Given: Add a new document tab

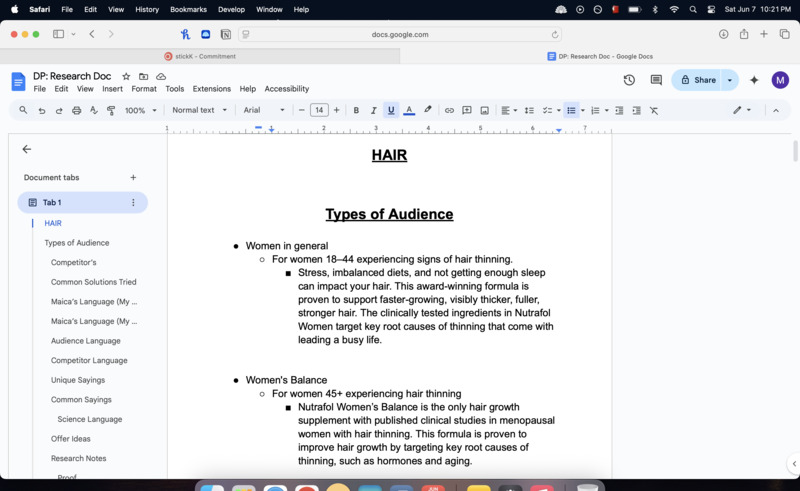Looking at the screenshot, I should click(x=133, y=178).
